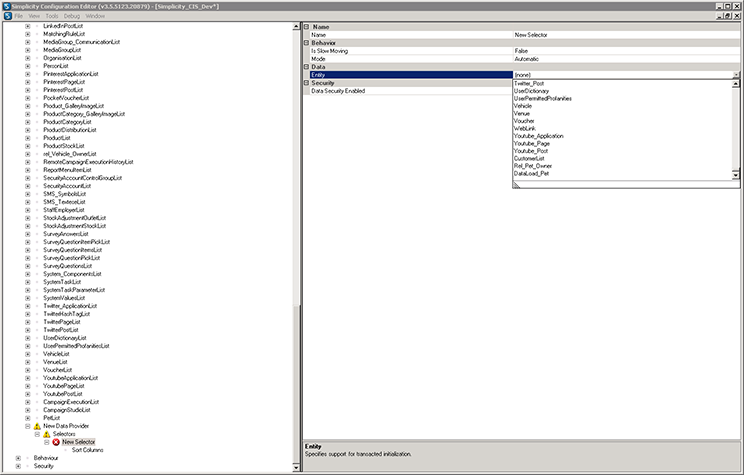Image resolution: width=744 pixels, height=475 pixels.
Task: Select the PetList tree item
Action: point(52,418)
